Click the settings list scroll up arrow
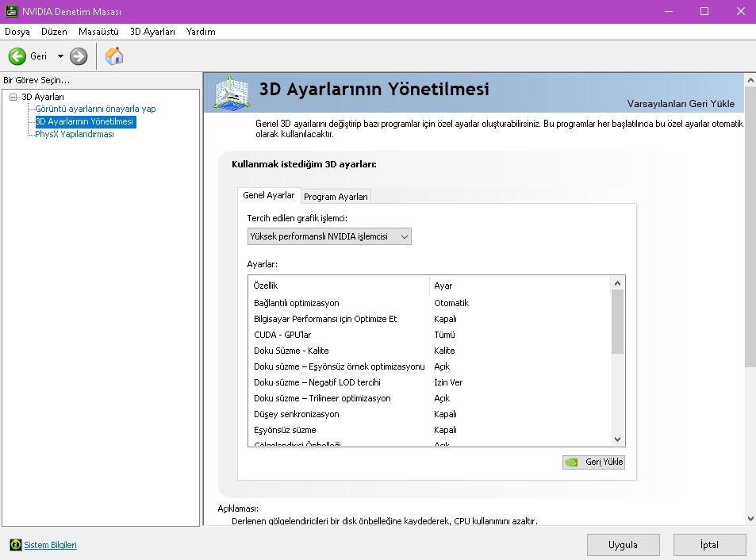This screenshot has height=560, width=756. coord(617,283)
